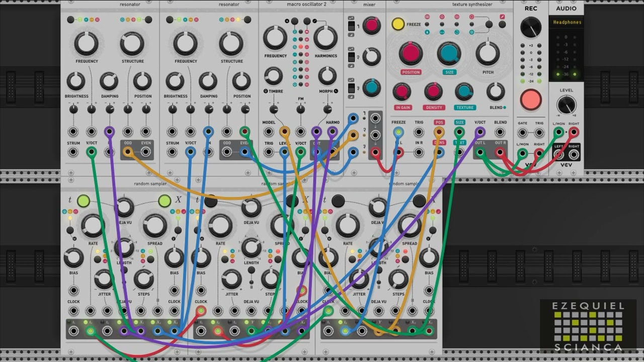
Task: Click the REC module GATE jack
Action: (x=523, y=133)
